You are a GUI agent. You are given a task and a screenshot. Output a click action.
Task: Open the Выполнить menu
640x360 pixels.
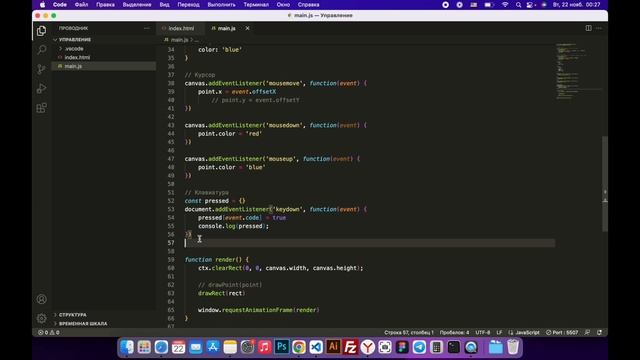click(x=222, y=5)
